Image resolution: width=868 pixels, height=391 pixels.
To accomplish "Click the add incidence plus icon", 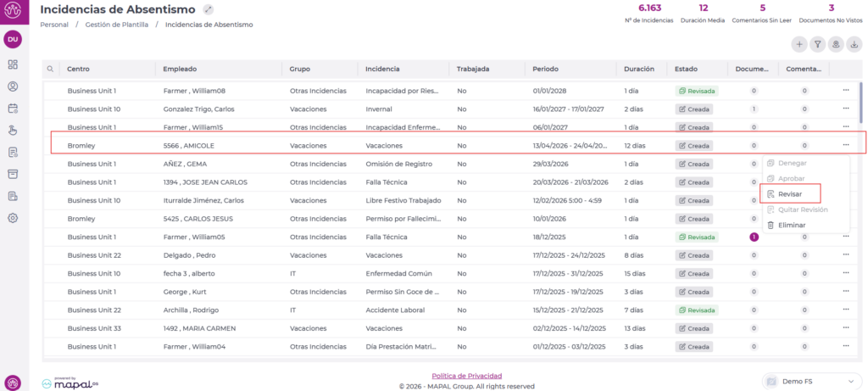I will click(798, 44).
